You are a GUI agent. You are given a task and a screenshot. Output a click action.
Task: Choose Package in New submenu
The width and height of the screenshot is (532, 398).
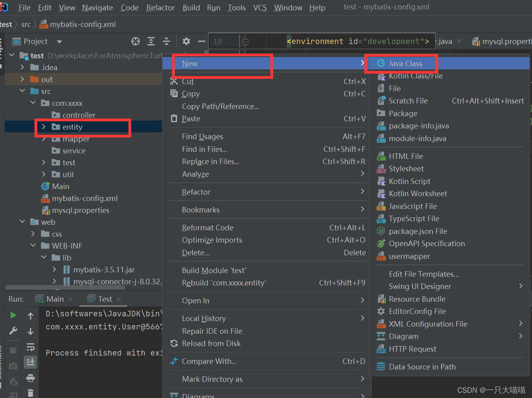click(450, 113)
